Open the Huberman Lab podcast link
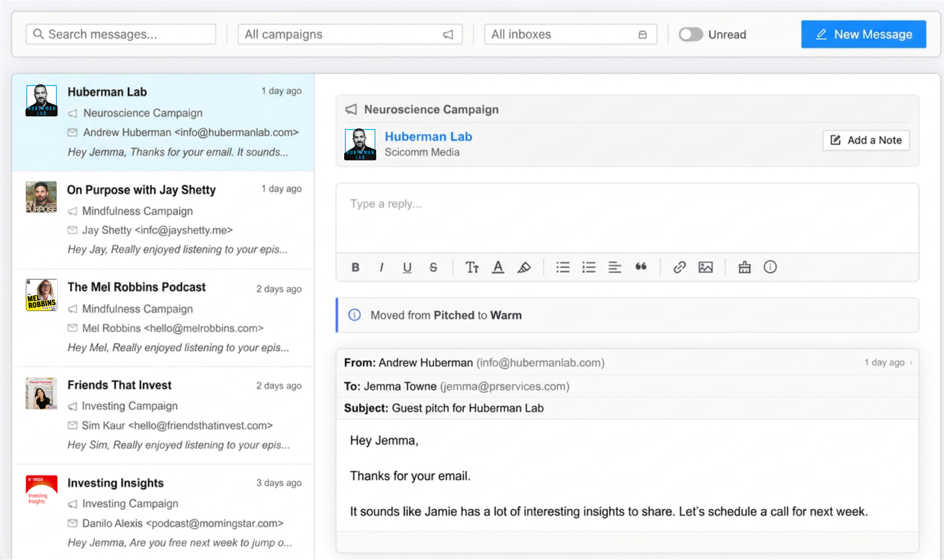The width and height of the screenshot is (944, 560). coord(428,137)
